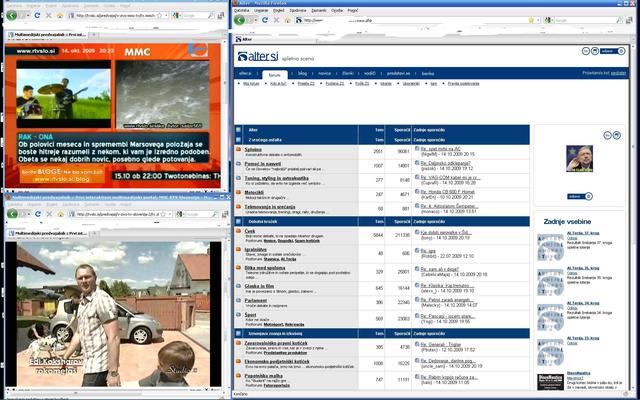This screenshot has height=400, width=640.
Task: Click the address bar in the bottom-left Firefox window
Action: click(x=118, y=214)
